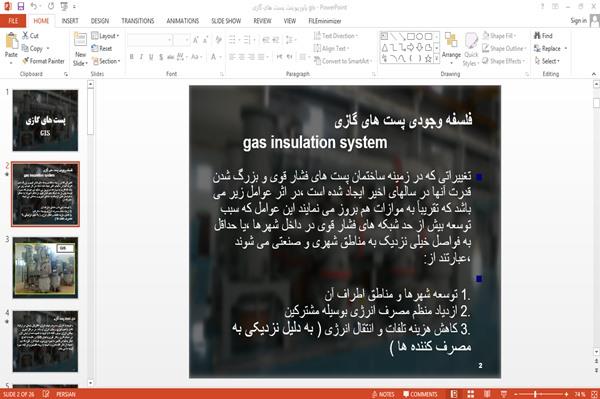Select the right arrow shape
Viewport: 600px width, 399px height.
click(411, 47)
